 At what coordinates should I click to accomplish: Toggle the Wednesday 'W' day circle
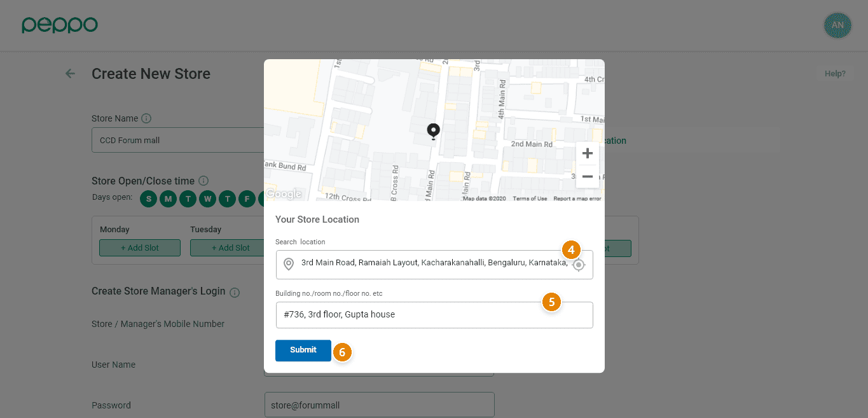pos(208,199)
